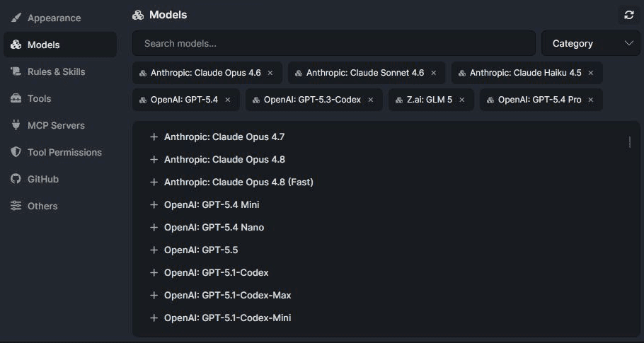Viewport: 644px width, 343px height.
Task: Open the Category dropdown
Action: tap(591, 43)
